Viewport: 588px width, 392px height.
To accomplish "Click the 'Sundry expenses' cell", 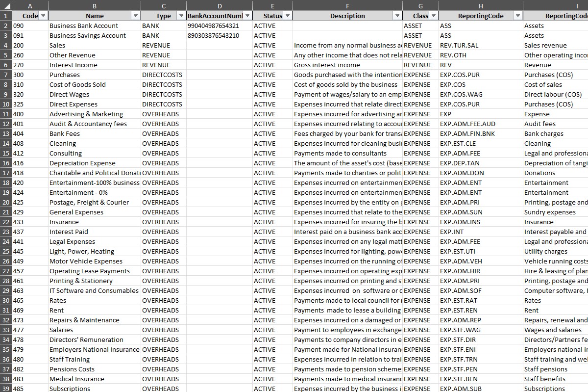I will (x=556, y=212).
